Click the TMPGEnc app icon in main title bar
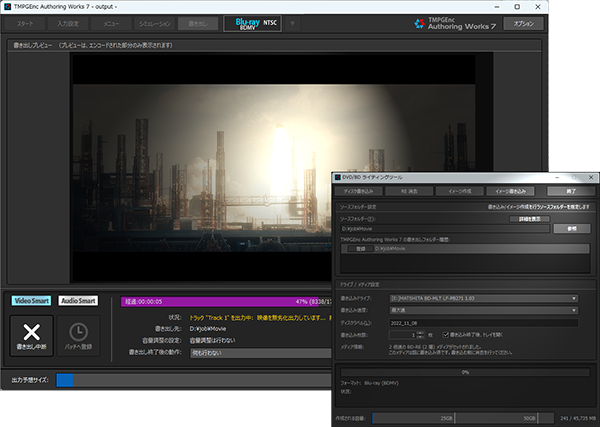Screen dimensions: 600x427 (x=7, y=7)
